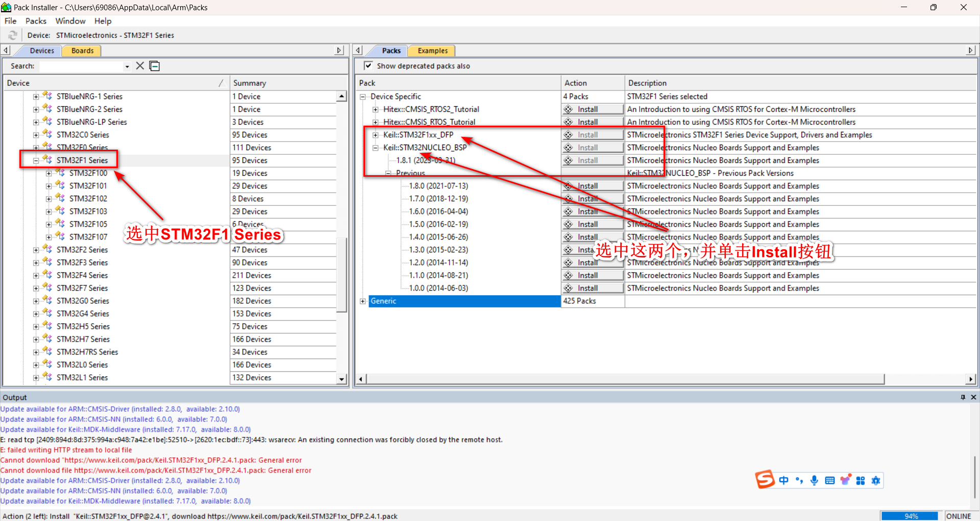
Task: Toggle Show deprecated packs also checkbox
Action: (x=368, y=65)
